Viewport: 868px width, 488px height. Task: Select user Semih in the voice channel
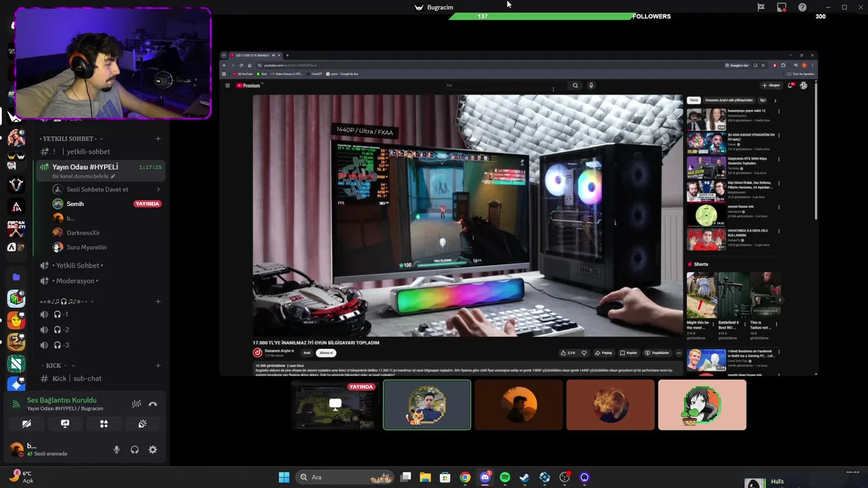pyautogui.click(x=75, y=204)
